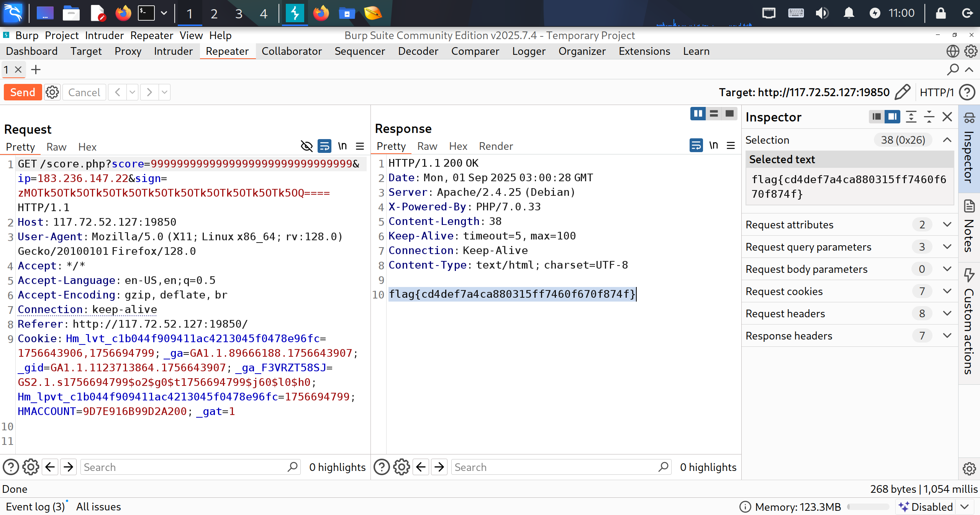
Task: Open the Render response tab
Action: pos(495,146)
